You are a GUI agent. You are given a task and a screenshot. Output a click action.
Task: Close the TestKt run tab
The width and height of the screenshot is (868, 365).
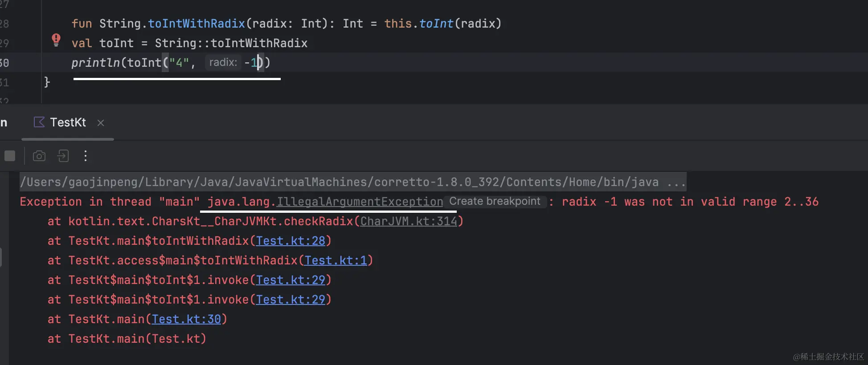101,123
